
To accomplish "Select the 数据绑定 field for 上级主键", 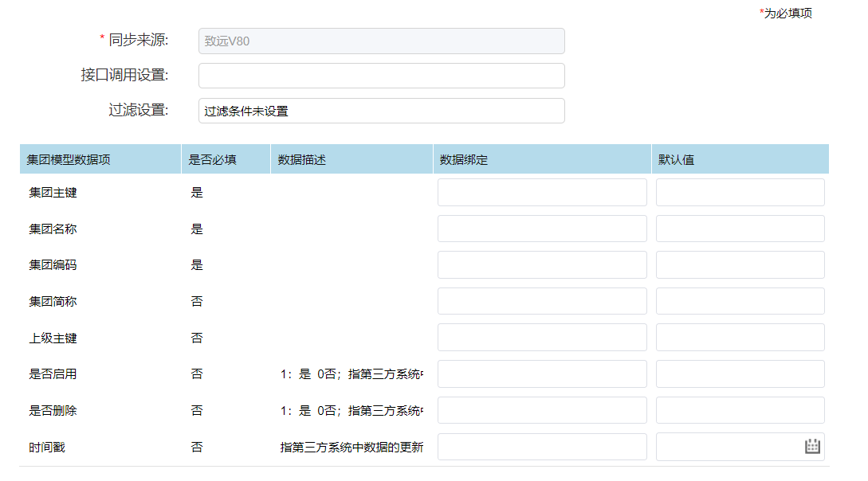I will coord(542,338).
